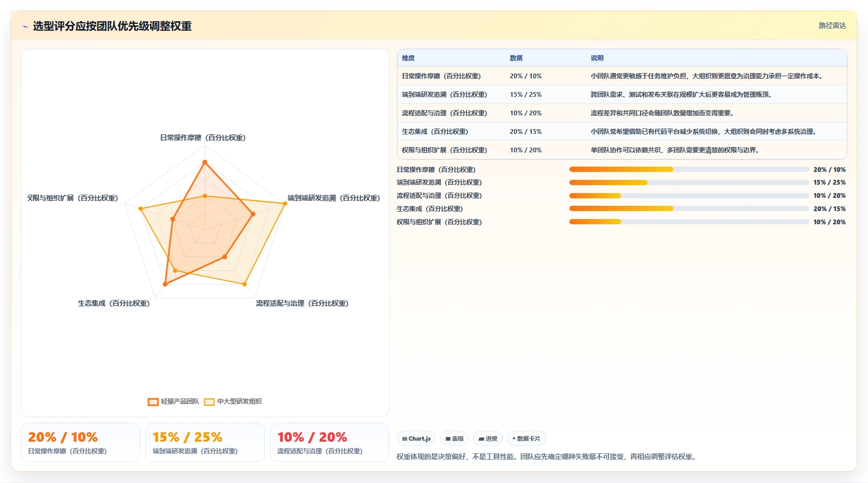Image resolution: width=868 pixels, height=483 pixels.
Task: Toggle the 中大型研发组织 legend item
Action: click(233, 402)
